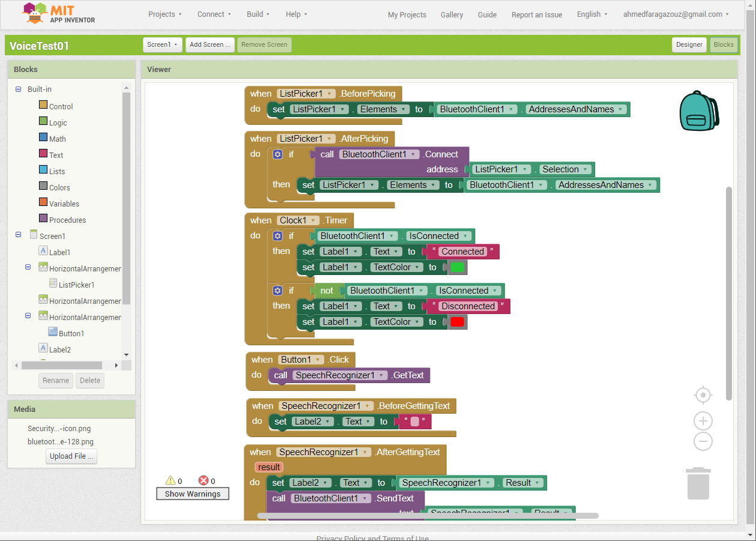The image size is (756, 541).
Task: Click the 'Connected' text block
Action: point(462,252)
